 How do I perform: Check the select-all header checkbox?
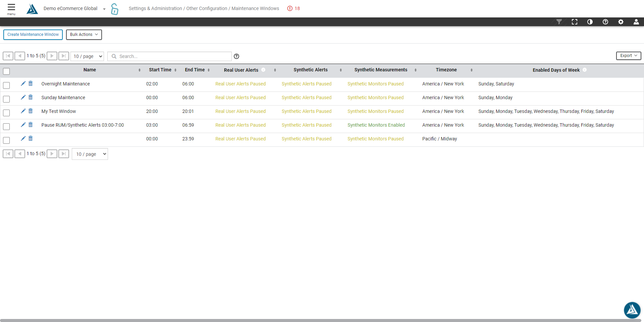click(6, 71)
